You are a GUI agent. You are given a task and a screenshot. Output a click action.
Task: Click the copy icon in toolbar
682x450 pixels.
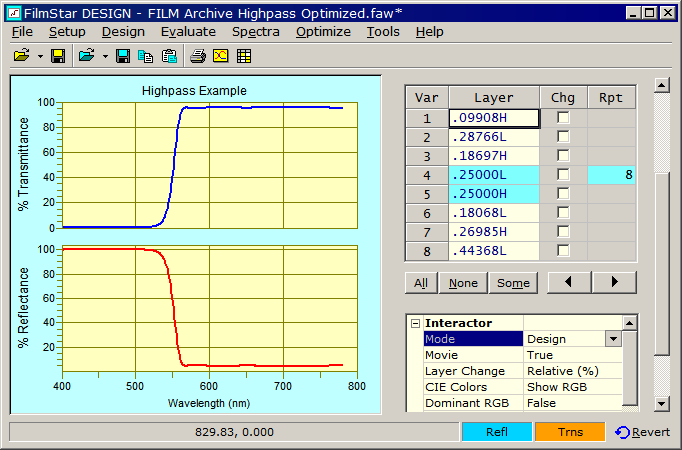145,56
